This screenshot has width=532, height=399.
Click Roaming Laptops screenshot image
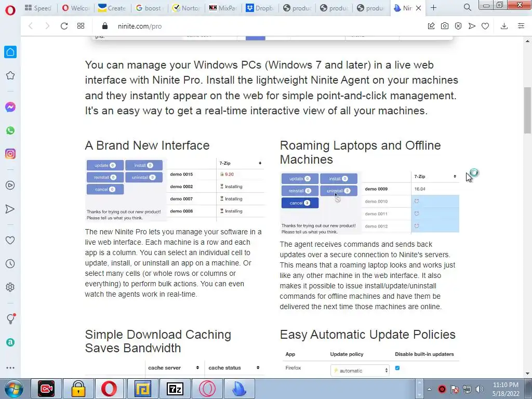tap(370, 203)
